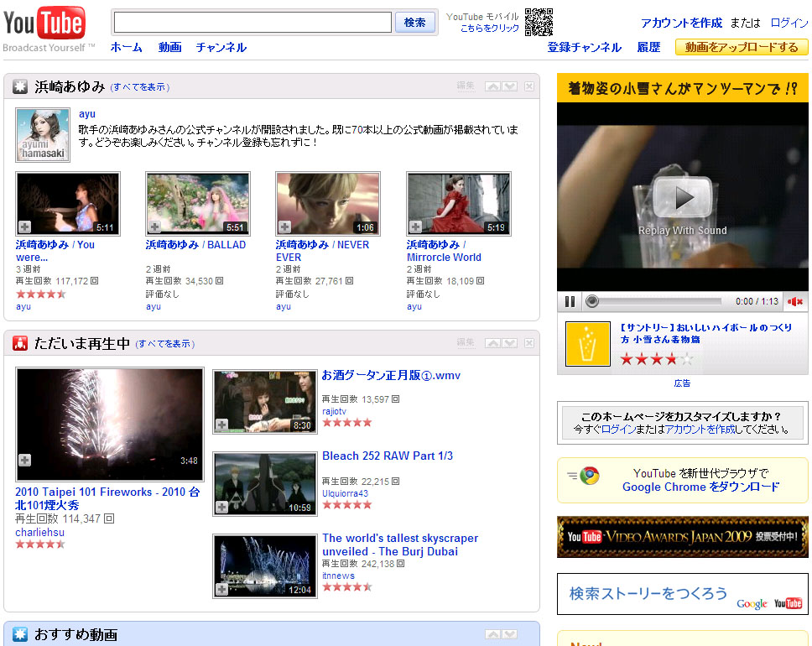The width and height of the screenshot is (812, 646).
Task: Move 浜崎あゆみ module down
Action: click(x=509, y=86)
